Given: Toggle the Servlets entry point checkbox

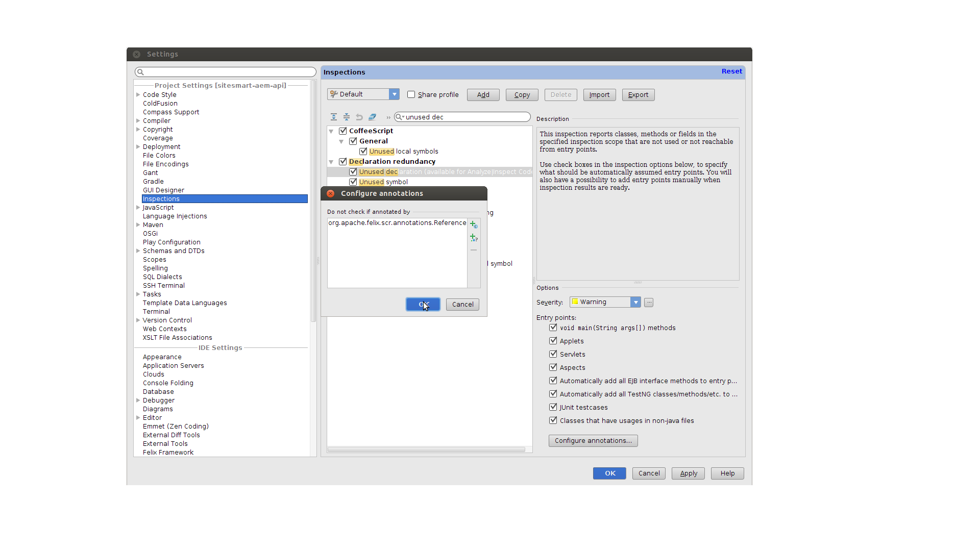Looking at the screenshot, I should [x=553, y=354].
